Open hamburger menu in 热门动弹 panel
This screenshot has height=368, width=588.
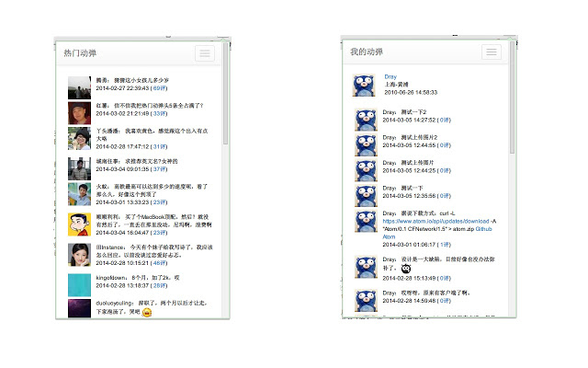pos(205,53)
